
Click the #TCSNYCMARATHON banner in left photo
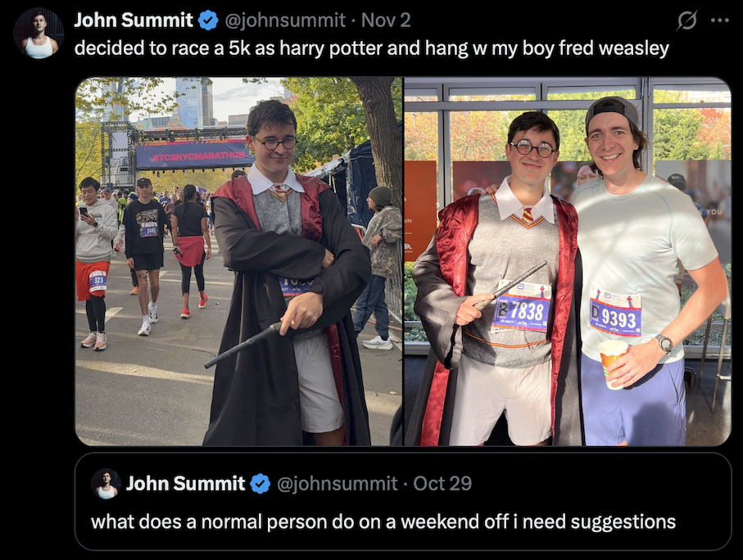(x=195, y=155)
